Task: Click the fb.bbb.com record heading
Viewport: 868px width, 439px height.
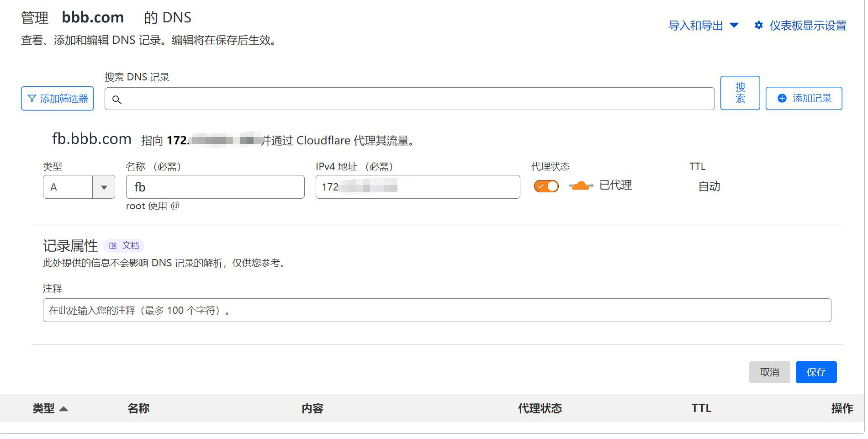Action: (92, 139)
